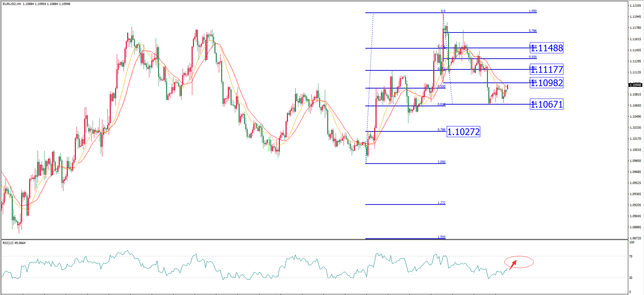
Task: Click the 1.10982 price label box
Action: click(546, 83)
